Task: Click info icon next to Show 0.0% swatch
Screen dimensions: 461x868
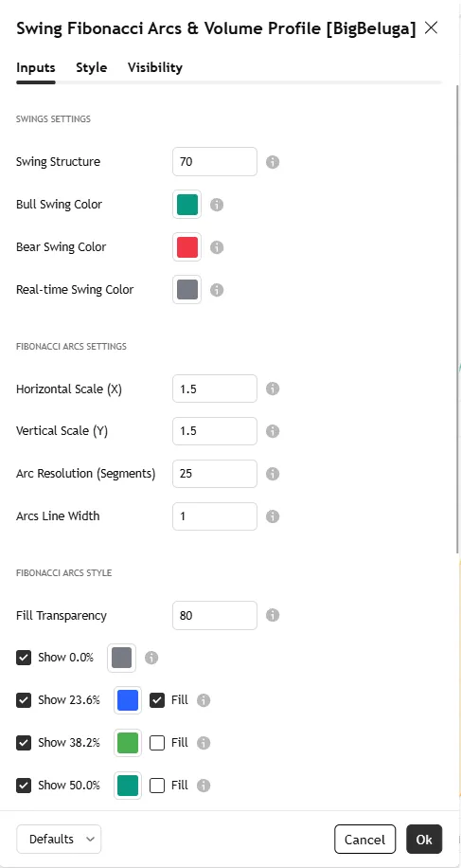Action: [151, 658]
